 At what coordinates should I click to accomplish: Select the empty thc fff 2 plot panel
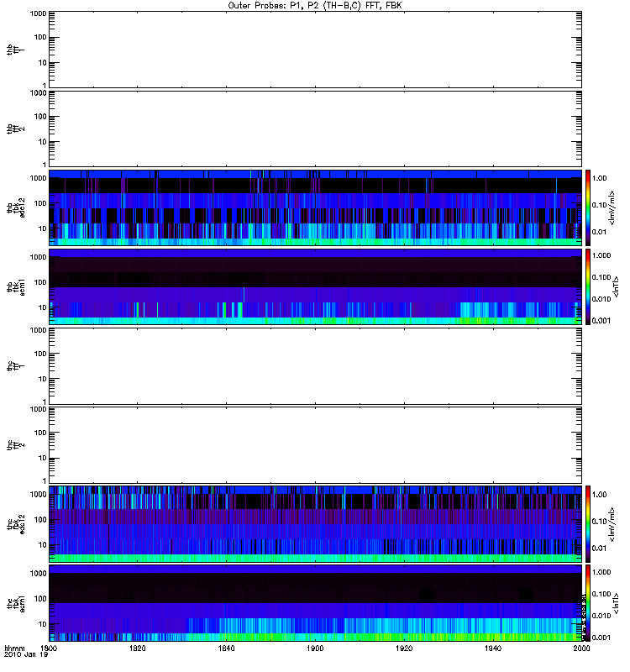point(315,445)
